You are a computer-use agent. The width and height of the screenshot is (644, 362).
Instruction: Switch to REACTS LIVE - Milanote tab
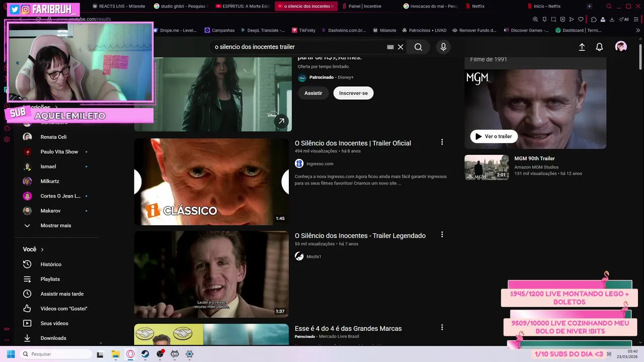[118, 6]
